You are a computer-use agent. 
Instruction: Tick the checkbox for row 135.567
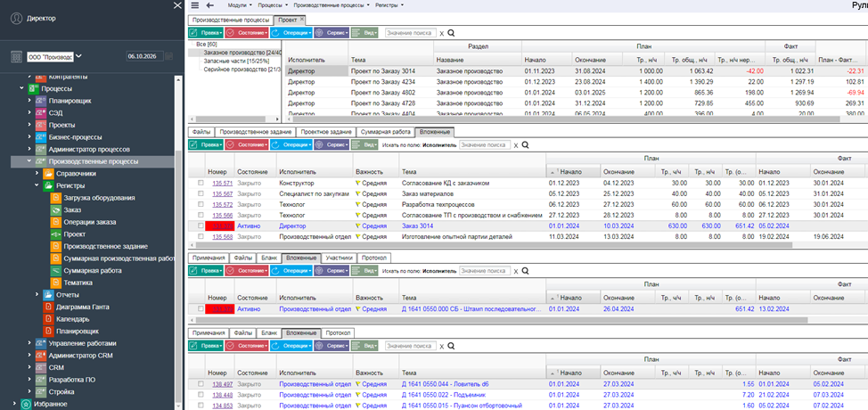coord(201,193)
